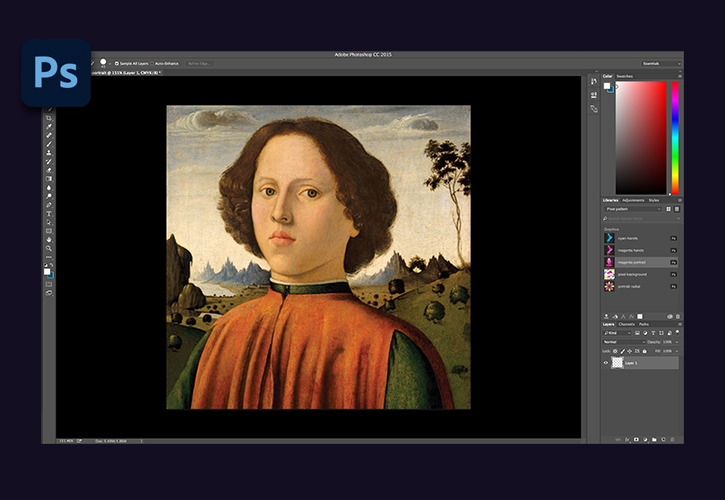This screenshot has height=500, width=725.
Task: Toggle type layer filter
Action: pos(653,333)
